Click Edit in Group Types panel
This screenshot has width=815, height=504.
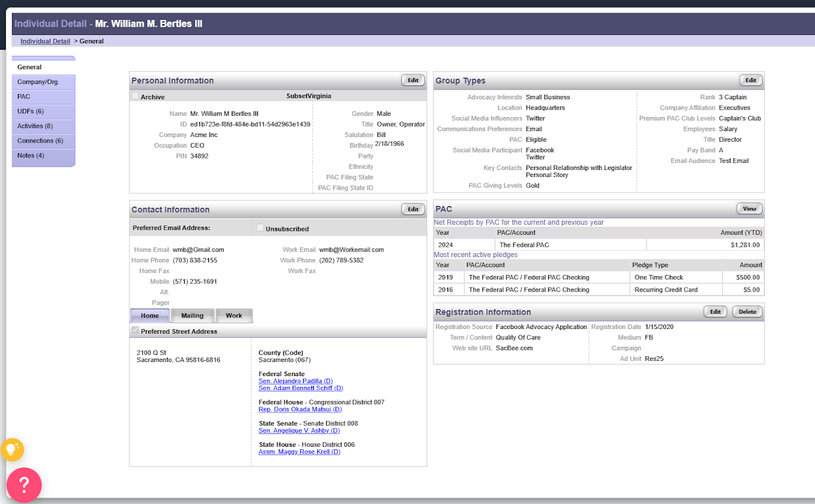pos(751,80)
